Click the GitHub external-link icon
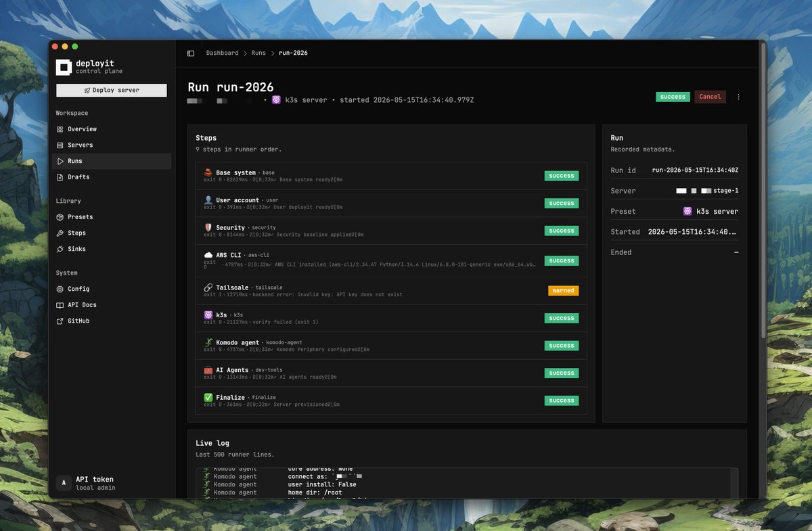 coord(60,321)
